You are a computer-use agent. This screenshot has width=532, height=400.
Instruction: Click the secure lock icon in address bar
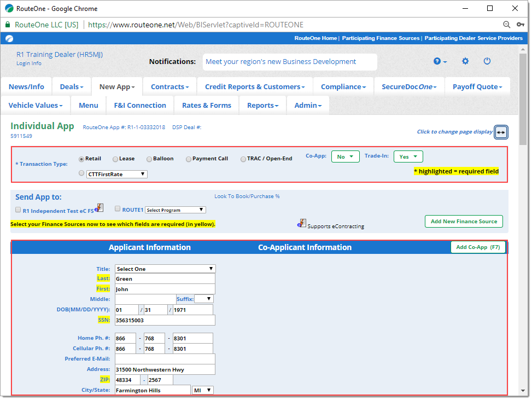[8, 25]
